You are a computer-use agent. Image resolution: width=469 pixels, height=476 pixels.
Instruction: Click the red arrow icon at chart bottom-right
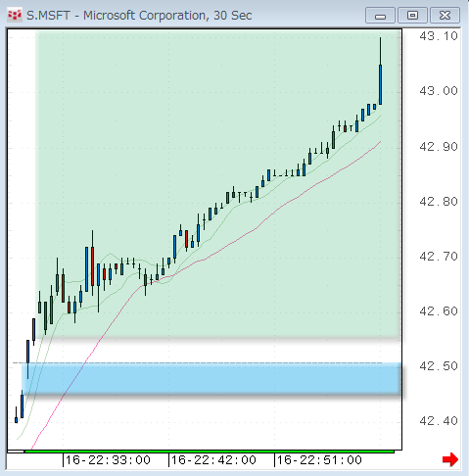pos(450,459)
